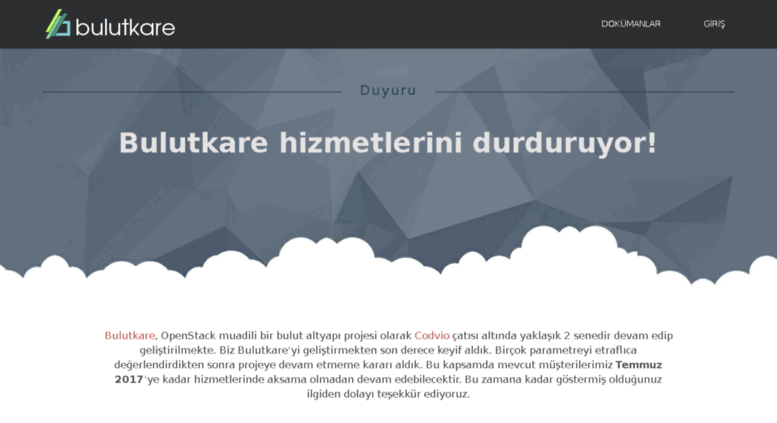Follow the red Codvio link
This screenshot has height=423, width=777.
tap(432, 336)
